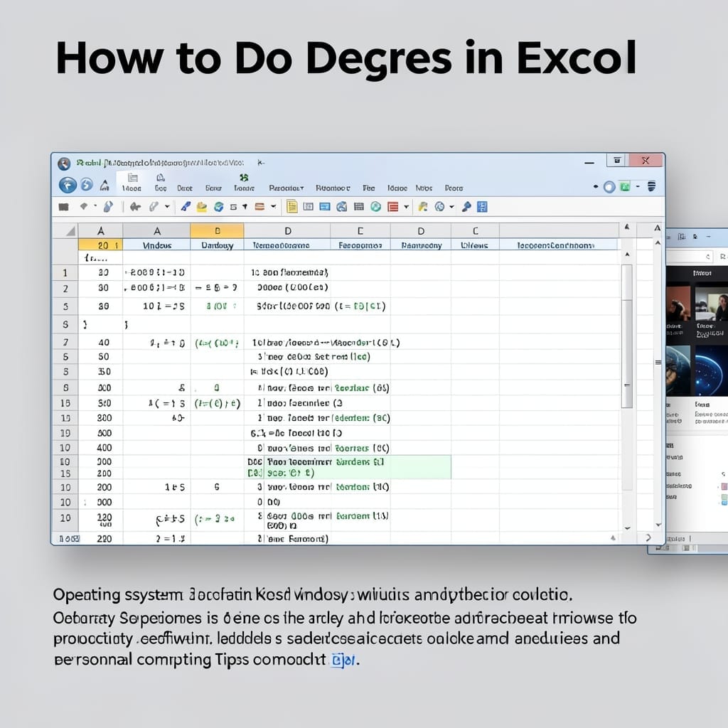Screen dimensions: 728x728
Task: Click the scroll-down arrow at sheet's bottom right
Action: pos(627,528)
